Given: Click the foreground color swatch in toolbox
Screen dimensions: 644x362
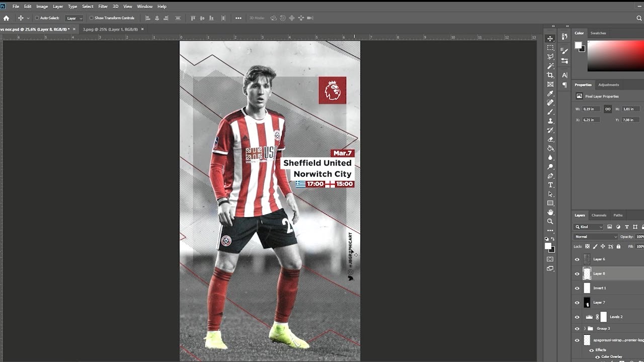Looking at the screenshot, I should 548,246.
